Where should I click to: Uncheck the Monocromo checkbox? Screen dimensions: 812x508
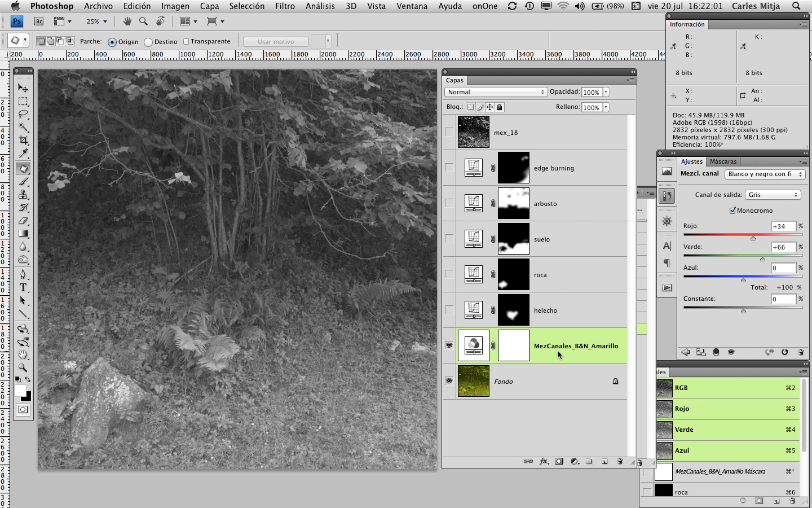[732, 211]
